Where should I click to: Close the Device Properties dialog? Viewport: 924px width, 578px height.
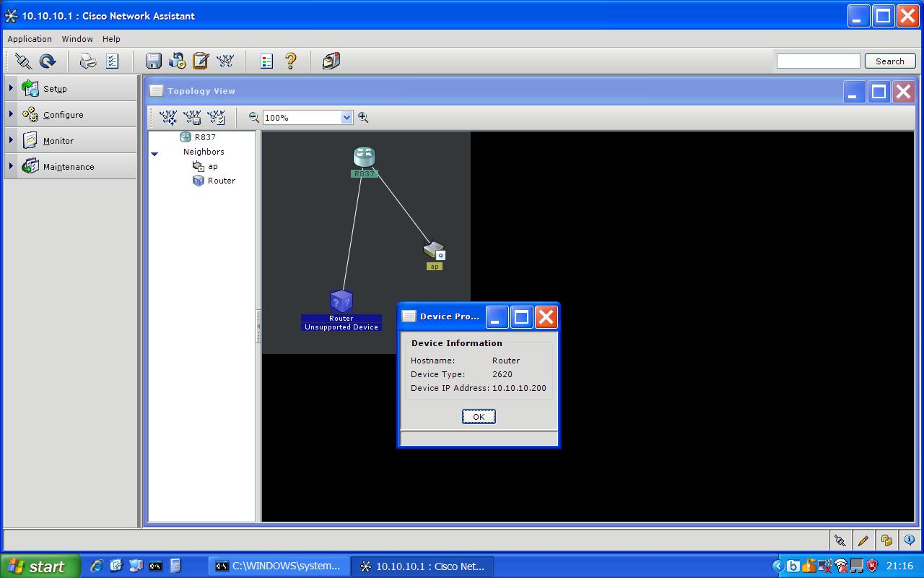click(x=546, y=316)
